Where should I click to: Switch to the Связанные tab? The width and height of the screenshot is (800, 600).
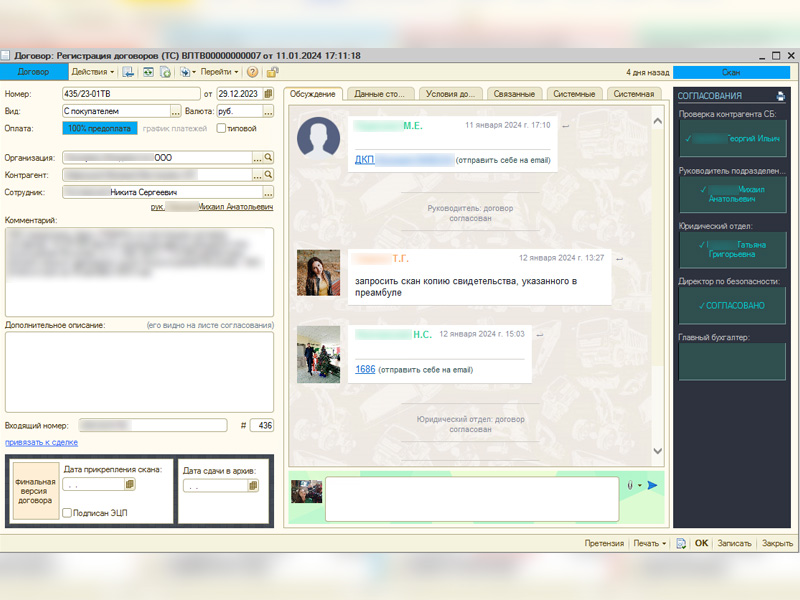point(513,94)
